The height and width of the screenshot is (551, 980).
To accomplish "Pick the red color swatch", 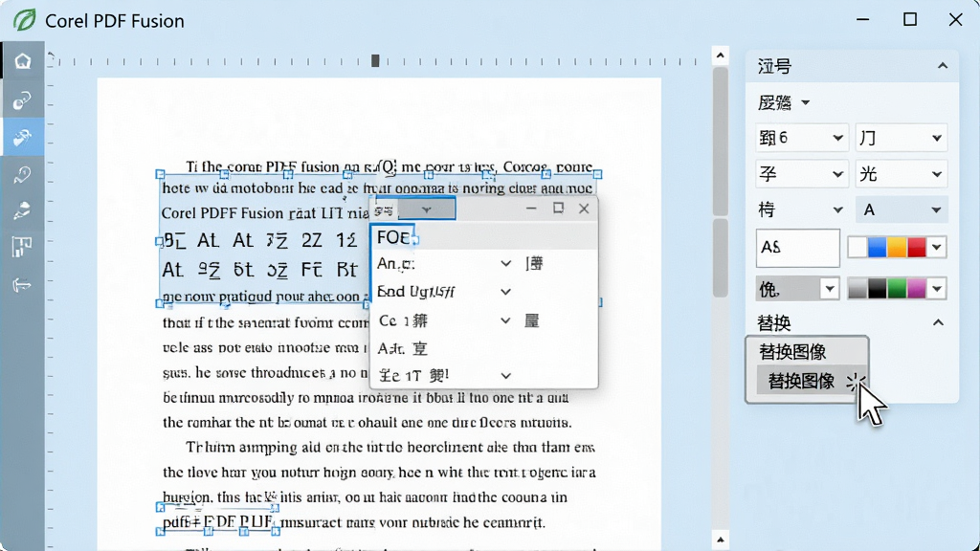I will tap(916, 248).
